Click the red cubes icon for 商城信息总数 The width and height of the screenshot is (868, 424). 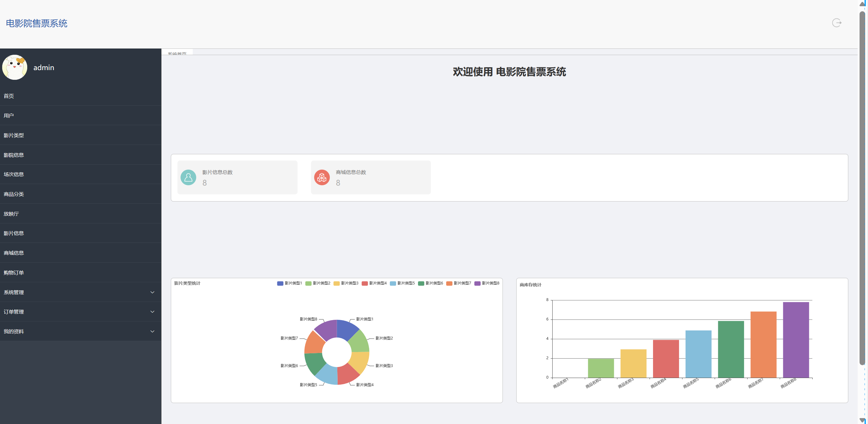coord(322,177)
